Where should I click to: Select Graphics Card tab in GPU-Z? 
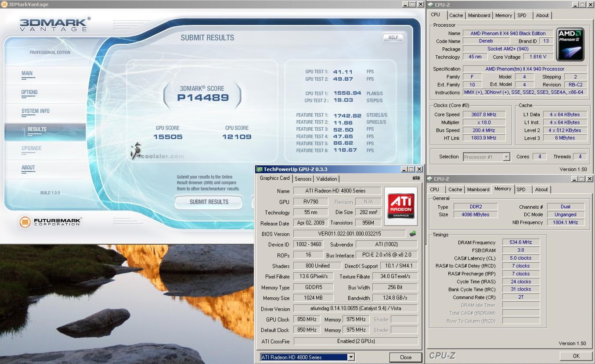[275, 178]
